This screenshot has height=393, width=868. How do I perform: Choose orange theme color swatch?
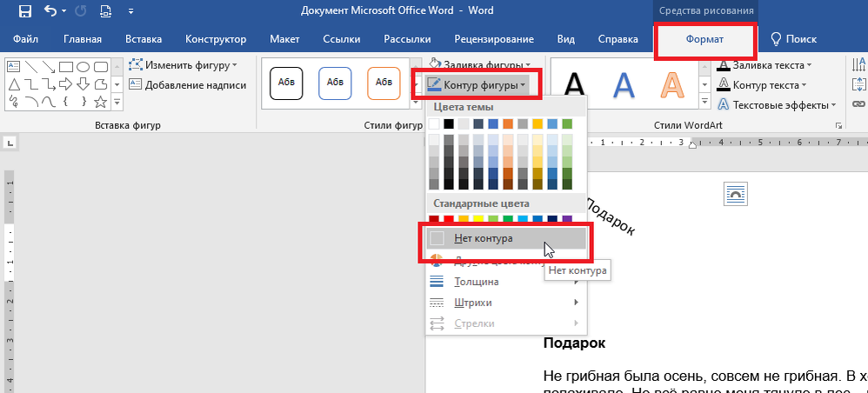pyautogui.click(x=508, y=123)
